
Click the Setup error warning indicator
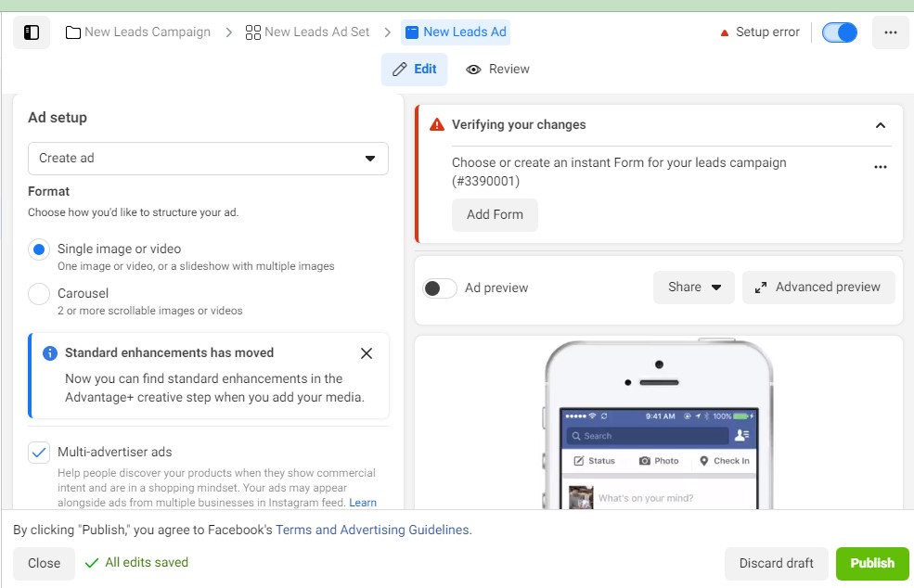760,32
